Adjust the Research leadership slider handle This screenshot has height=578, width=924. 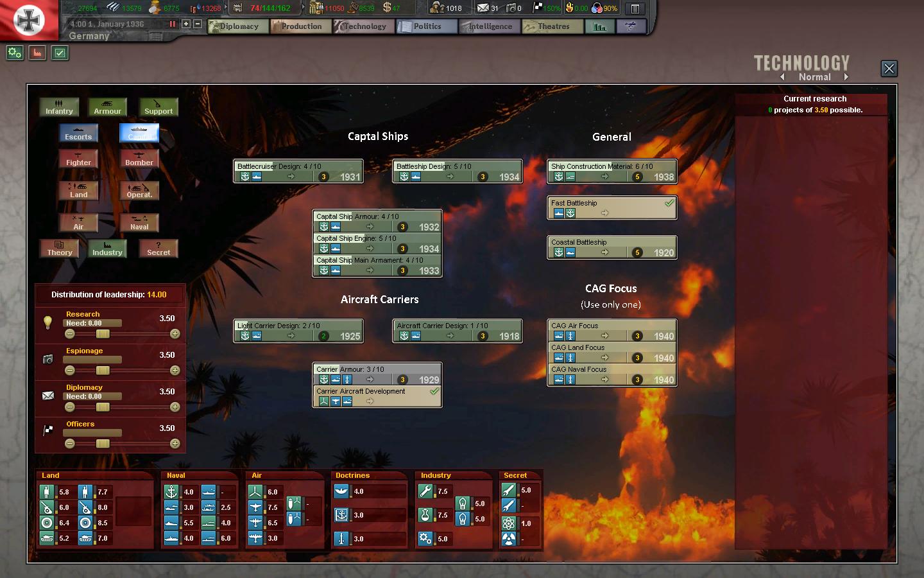tap(103, 334)
